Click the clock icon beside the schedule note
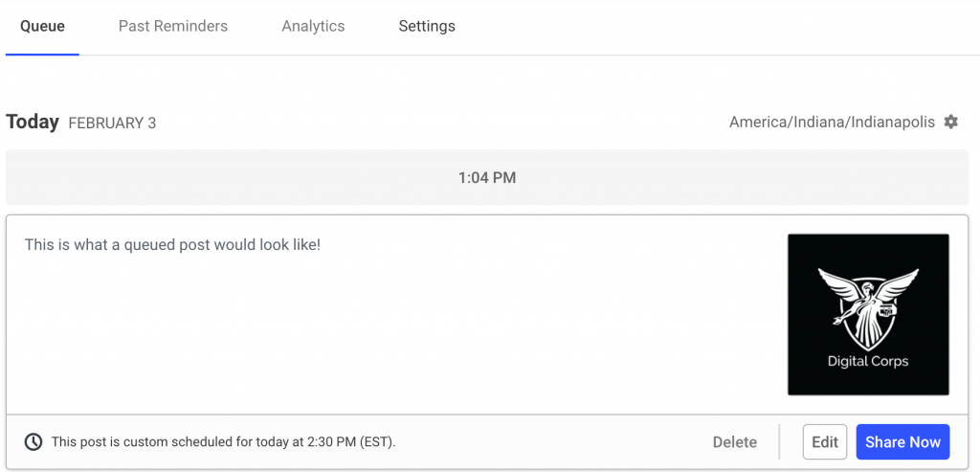 (x=33, y=441)
